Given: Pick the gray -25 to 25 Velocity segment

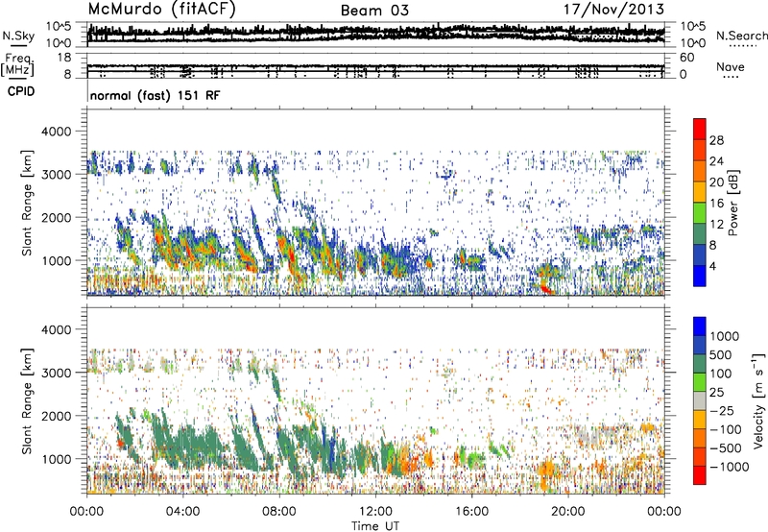Looking at the screenshot, I should coord(700,401).
